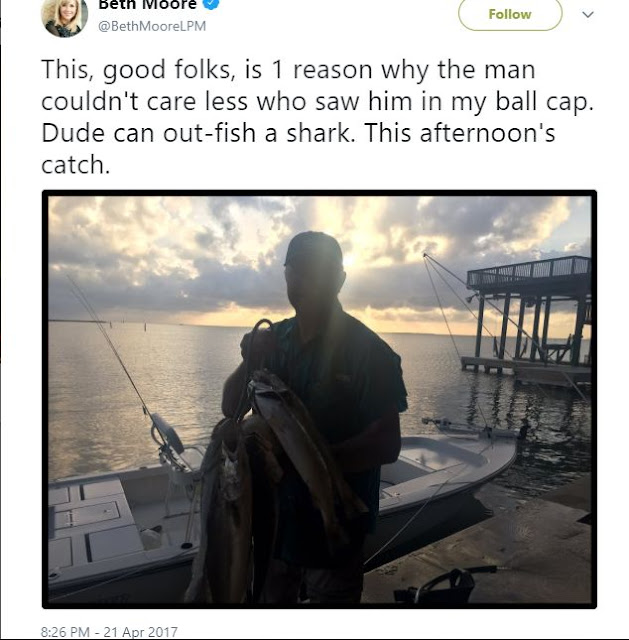This screenshot has height=640, width=629.
Task: Click the silhouetted man's ball cap in the photo
Action: pyautogui.click(x=313, y=248)
